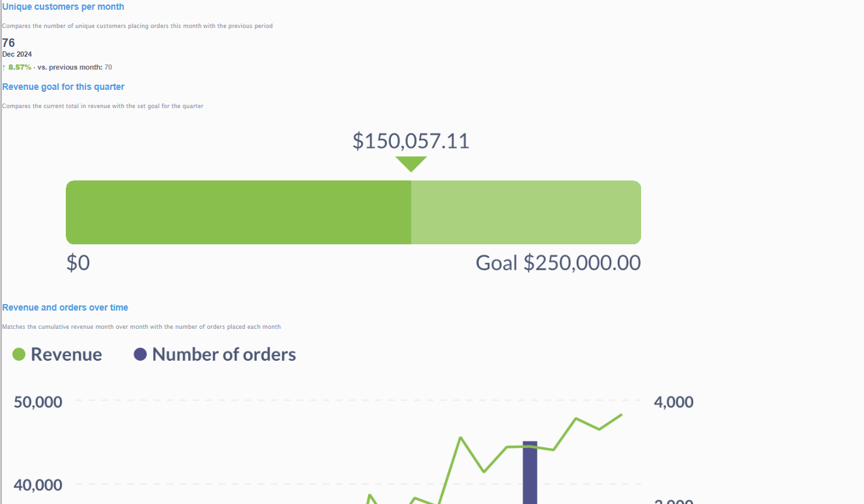Click the tall purple orders bar

[x=530, y=472]
